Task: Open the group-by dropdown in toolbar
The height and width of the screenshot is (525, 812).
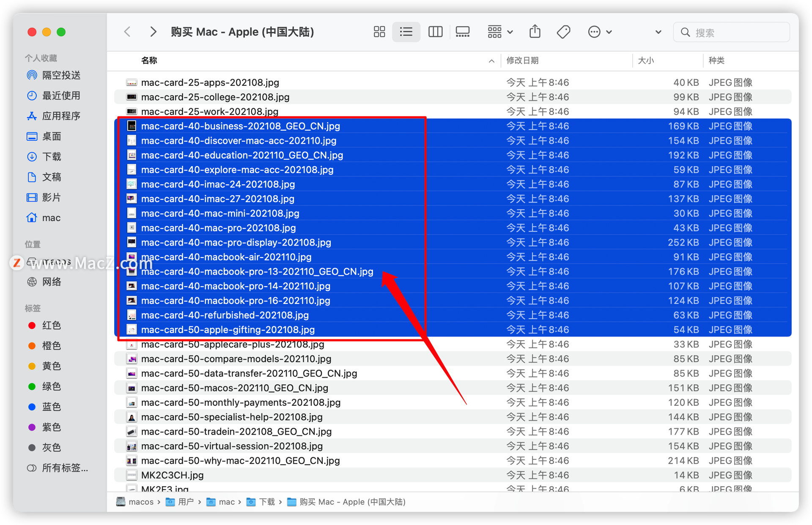Action: tap(500, 32)
